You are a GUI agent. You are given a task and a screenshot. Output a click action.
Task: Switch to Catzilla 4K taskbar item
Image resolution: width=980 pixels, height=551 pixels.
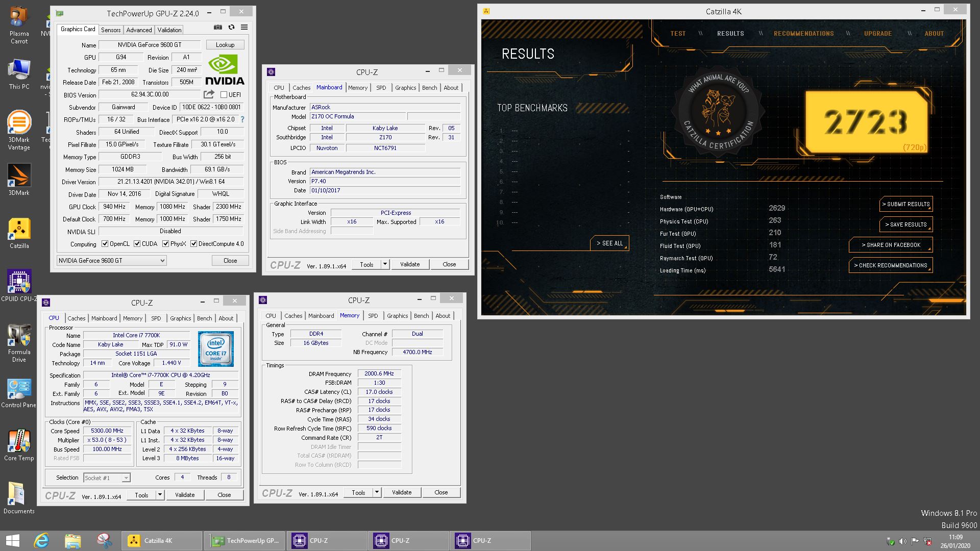click(x=162, y=541)
